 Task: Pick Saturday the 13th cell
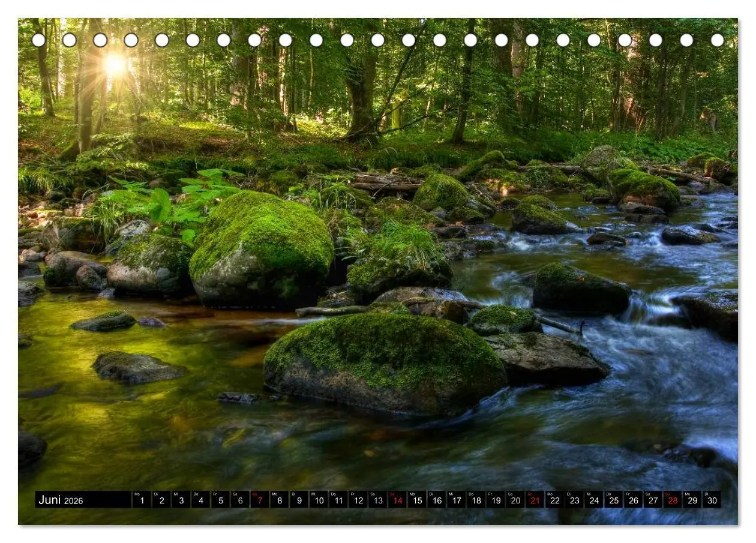pyautogui.click(x=377, y=499)
